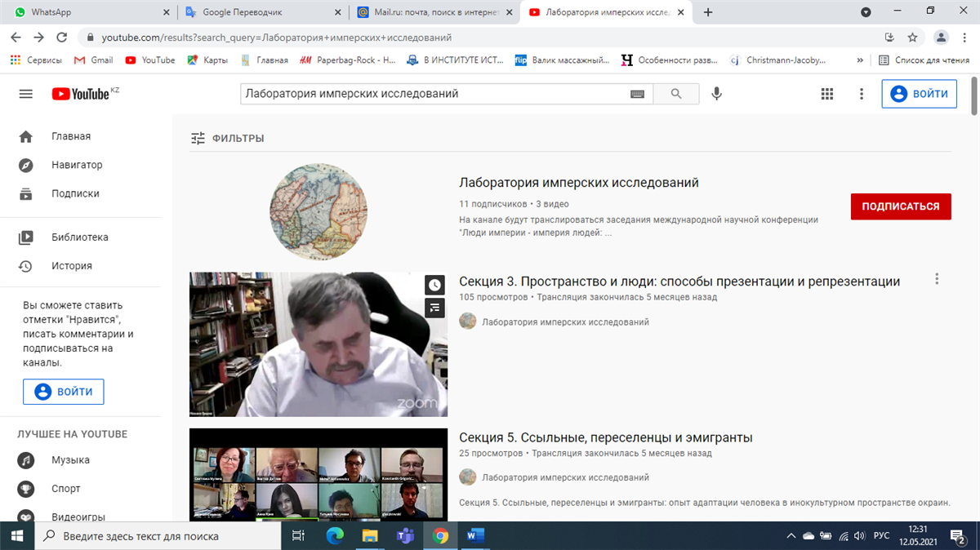Open Секция 5 video title link
Screen dimensions: 980x550
[605, 437]
